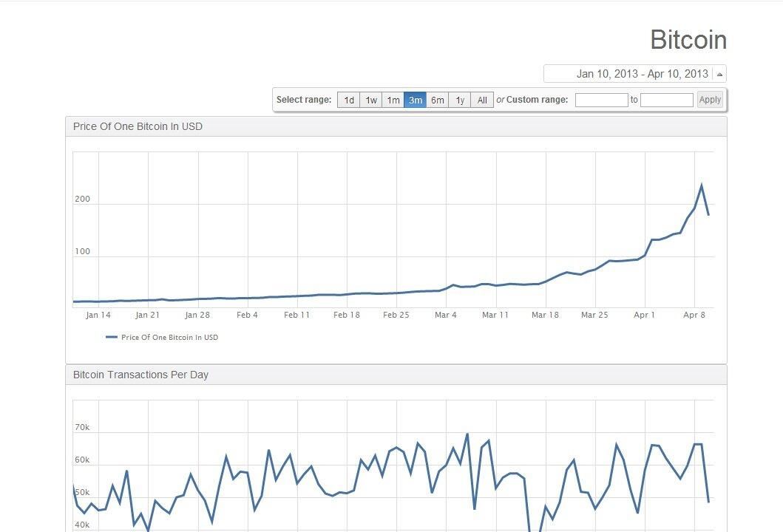
Task: Switch to the 1y range
Action: coord(459,100)
